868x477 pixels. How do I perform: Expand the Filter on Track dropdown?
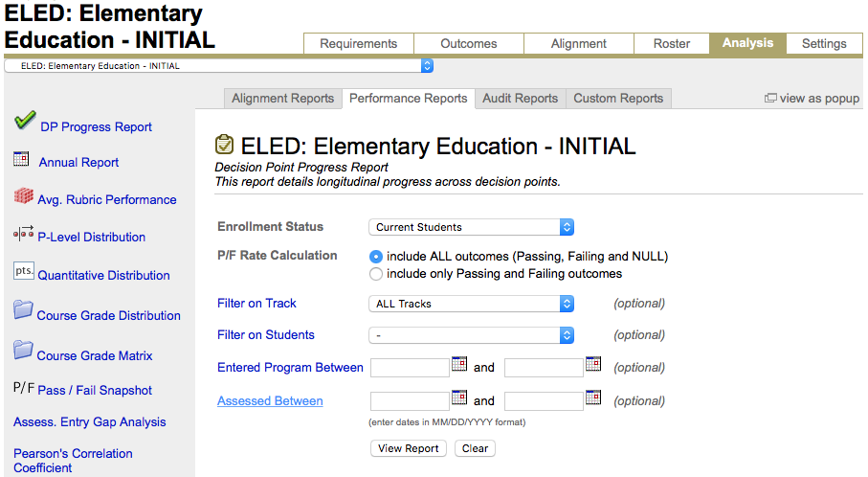tap(471, 304)
